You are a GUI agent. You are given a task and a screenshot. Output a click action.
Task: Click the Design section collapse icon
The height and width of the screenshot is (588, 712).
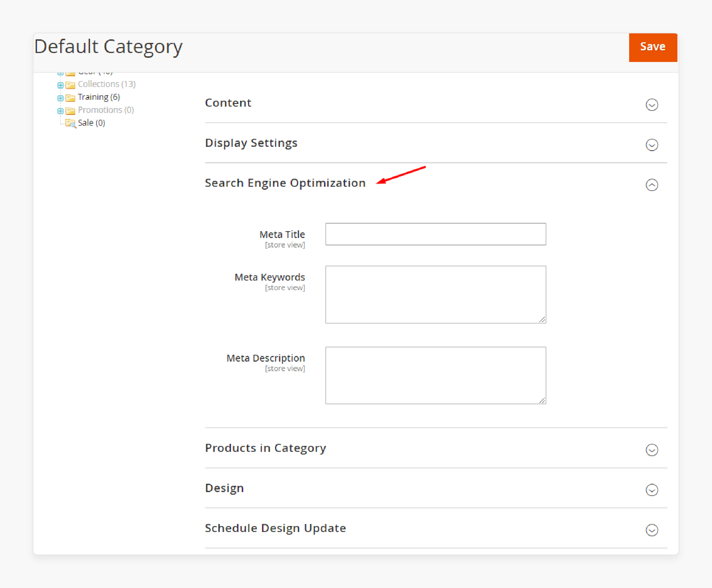[651, 490]
